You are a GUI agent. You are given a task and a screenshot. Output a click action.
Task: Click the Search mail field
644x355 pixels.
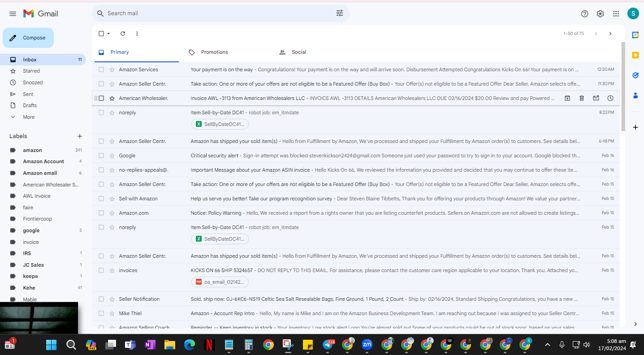pyautogui.click(x=220, y=13)
